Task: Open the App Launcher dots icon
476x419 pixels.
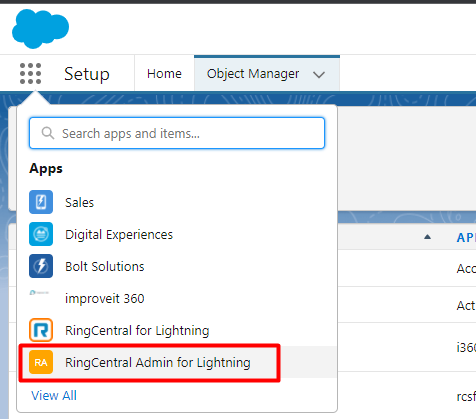Action: 30,74
